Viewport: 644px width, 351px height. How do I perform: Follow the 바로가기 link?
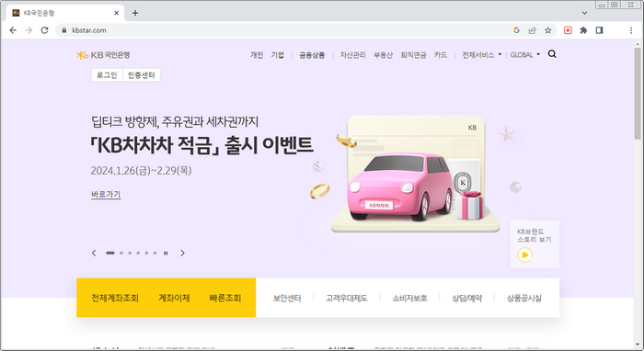106,195
